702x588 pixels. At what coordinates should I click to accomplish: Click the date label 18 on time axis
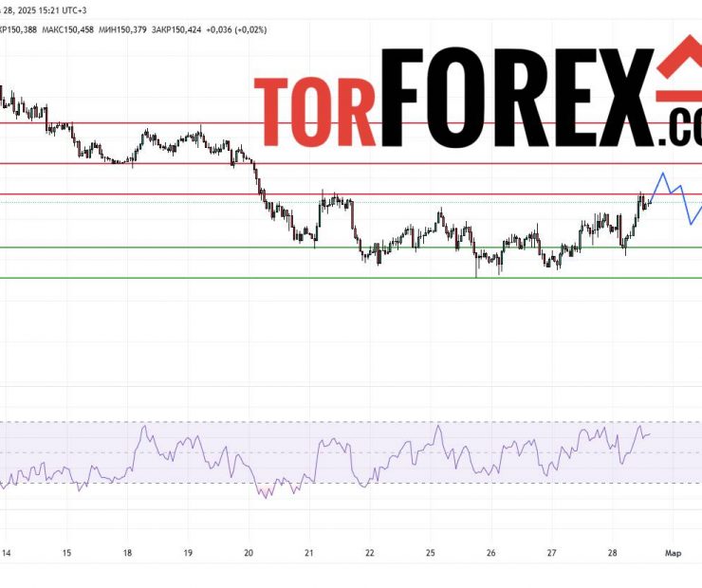click(128, 553)
